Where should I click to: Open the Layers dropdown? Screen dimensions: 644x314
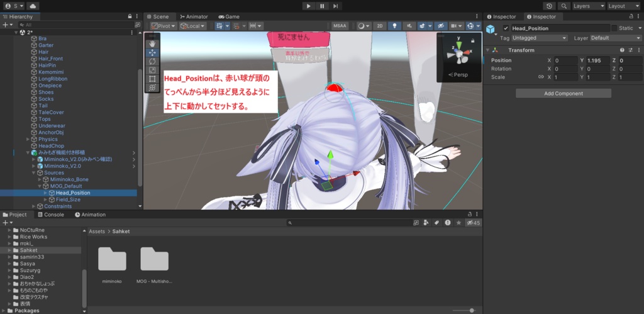[x=589, y=6]
